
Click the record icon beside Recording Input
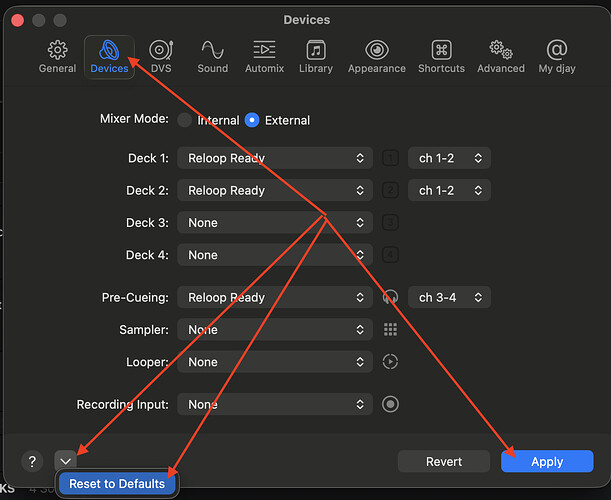click(x=390, y=404)
